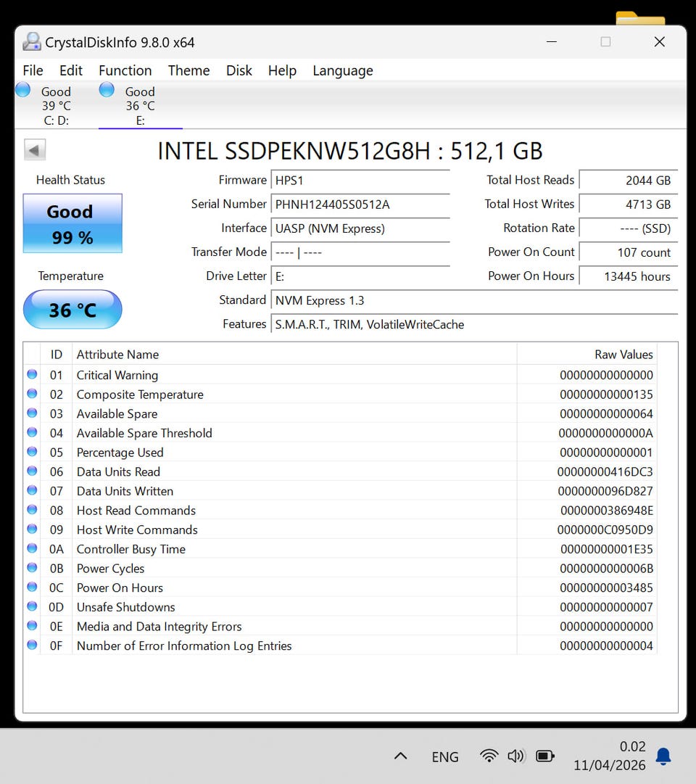Image resolution: width=696 pixels, height=784 pixels.
Task: Click the 36 °C temperature button
Action: coord(72,310)
